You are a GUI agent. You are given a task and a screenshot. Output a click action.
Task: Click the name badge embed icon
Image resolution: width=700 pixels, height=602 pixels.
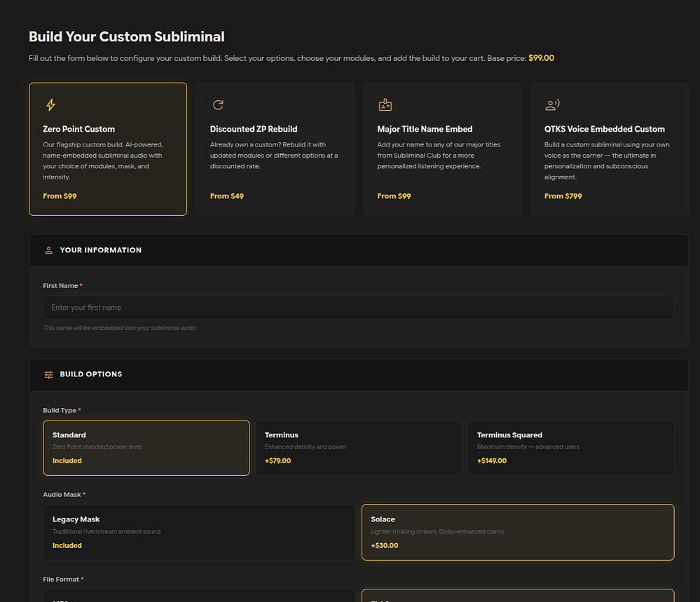[385, 105]
